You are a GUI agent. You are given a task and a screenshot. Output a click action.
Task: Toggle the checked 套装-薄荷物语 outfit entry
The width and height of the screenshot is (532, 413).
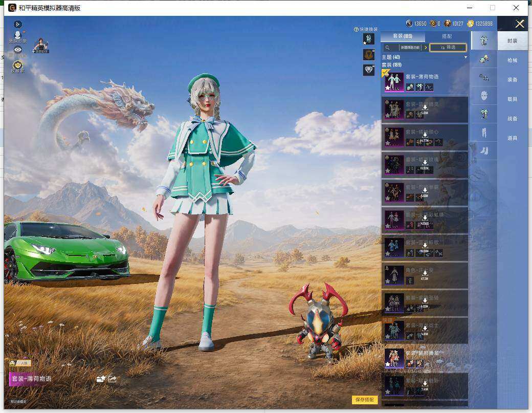coord(425,82)
